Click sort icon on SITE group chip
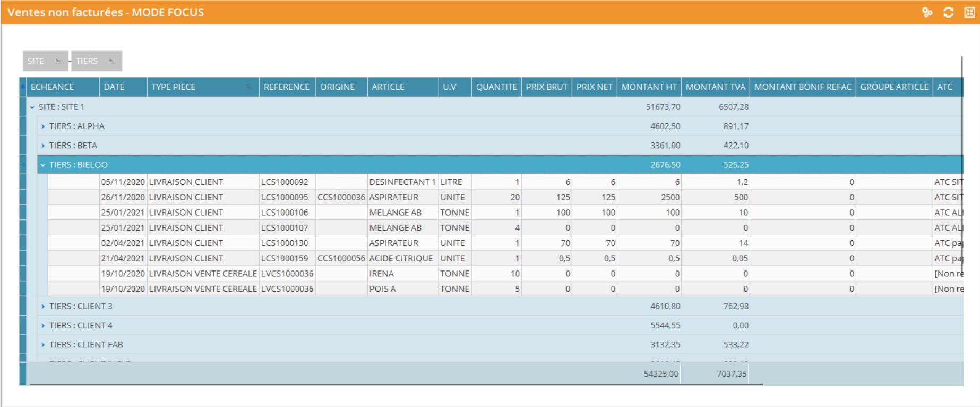 point(58,61)
